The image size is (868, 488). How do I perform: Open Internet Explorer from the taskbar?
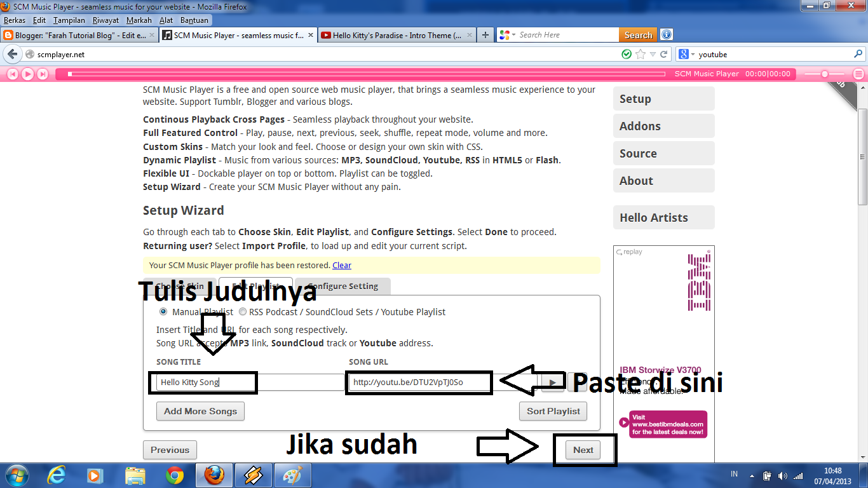pos(57,475)
